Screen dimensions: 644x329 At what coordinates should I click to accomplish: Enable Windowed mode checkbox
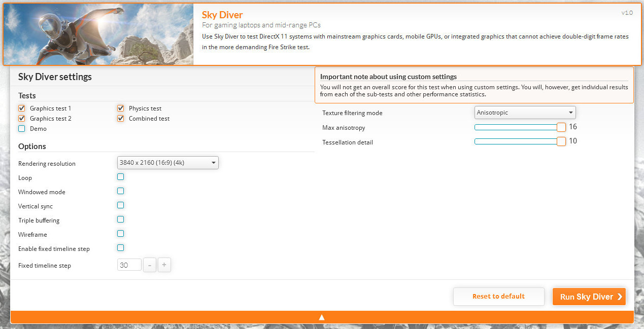pyautogui.click(x=121, y=191)
